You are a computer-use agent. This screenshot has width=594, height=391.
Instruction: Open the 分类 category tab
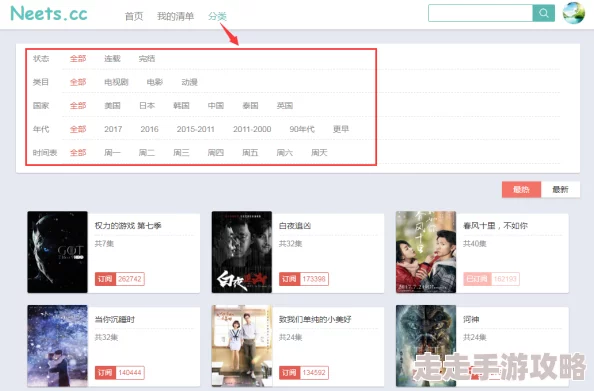[217, 16]
